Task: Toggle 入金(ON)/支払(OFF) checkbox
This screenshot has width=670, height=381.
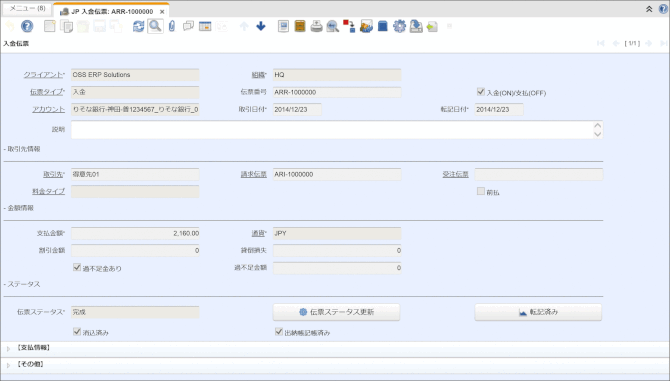Action: point(481,91)
